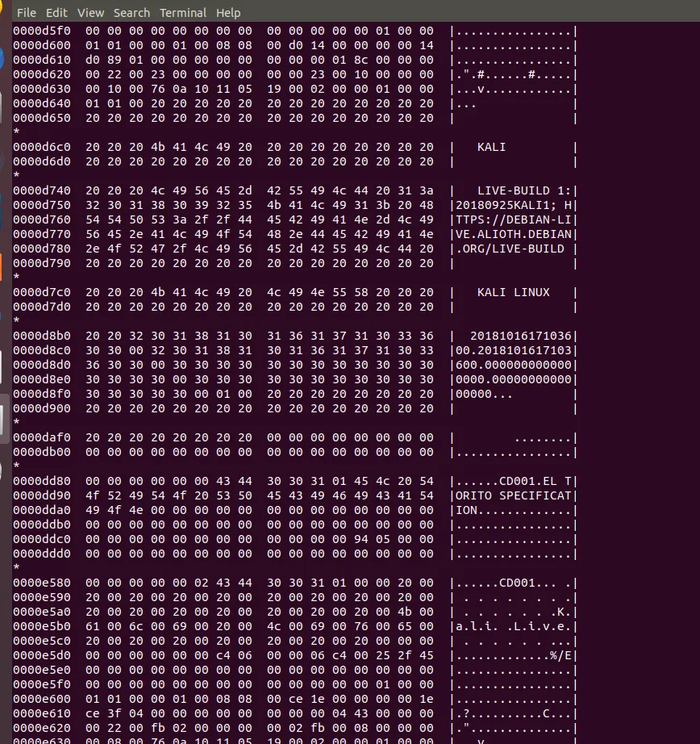The image size is (700, 744).
Task: Click the offset 0000d620
Action: pos(42,74)
